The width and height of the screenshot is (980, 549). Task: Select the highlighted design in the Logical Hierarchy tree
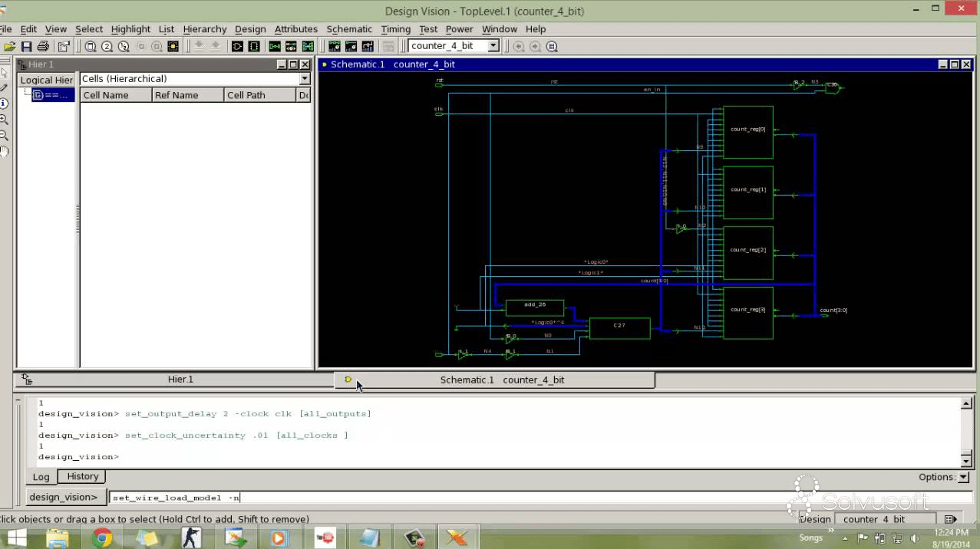click(53, 95)
